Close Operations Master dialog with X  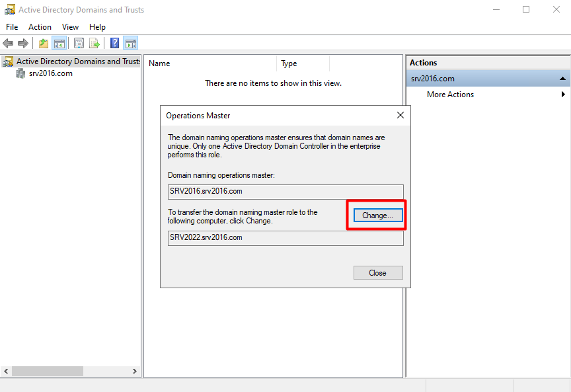[x=400, y=115]
